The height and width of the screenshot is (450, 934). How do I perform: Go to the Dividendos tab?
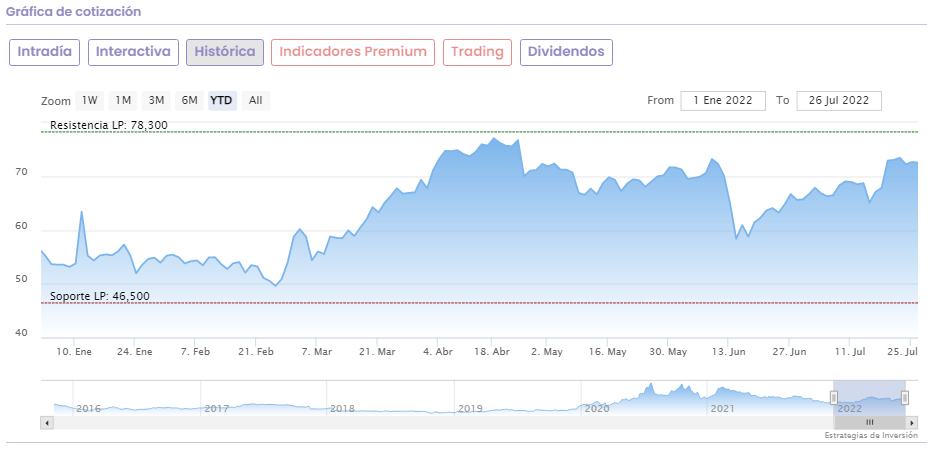tap(566, 52)
